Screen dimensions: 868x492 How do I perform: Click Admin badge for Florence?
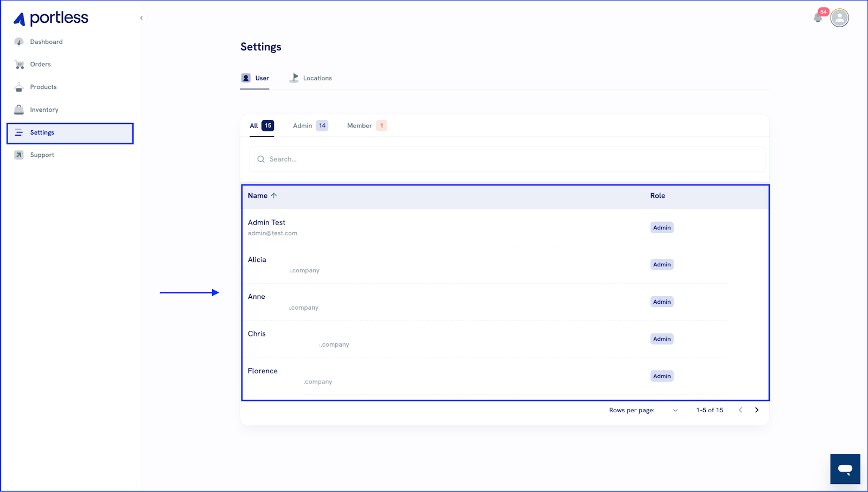point(662,376)
